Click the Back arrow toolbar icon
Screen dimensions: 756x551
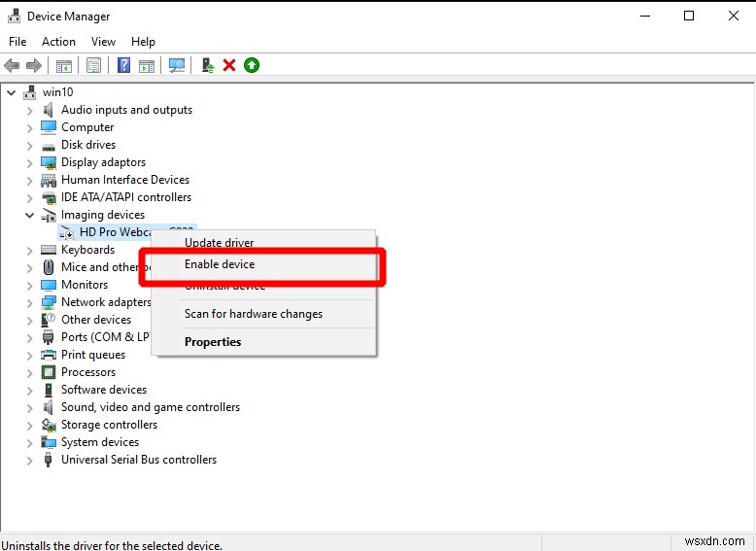(x=12, y=65)
